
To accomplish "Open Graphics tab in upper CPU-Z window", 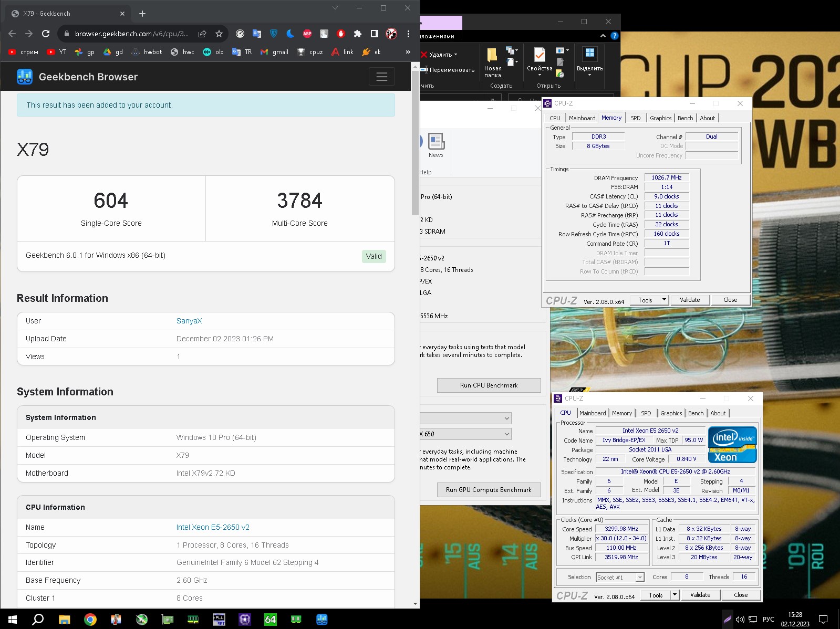I will click(660, 118).
